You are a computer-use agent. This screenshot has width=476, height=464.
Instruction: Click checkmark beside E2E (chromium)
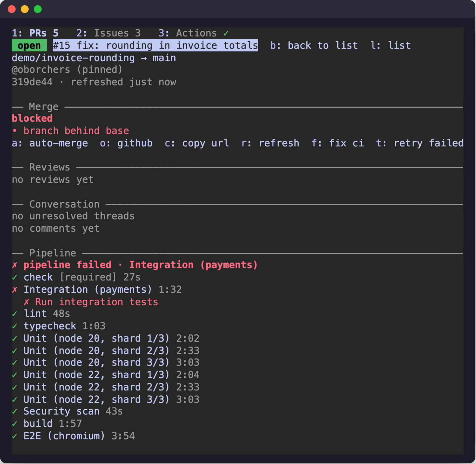(15, 436)
